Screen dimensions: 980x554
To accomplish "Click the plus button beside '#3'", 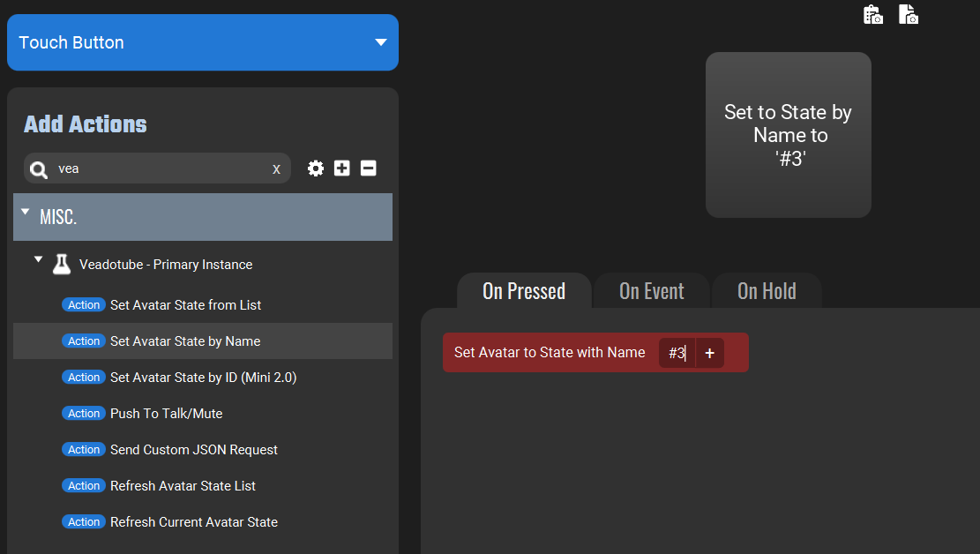I will (x=710, y=353).
